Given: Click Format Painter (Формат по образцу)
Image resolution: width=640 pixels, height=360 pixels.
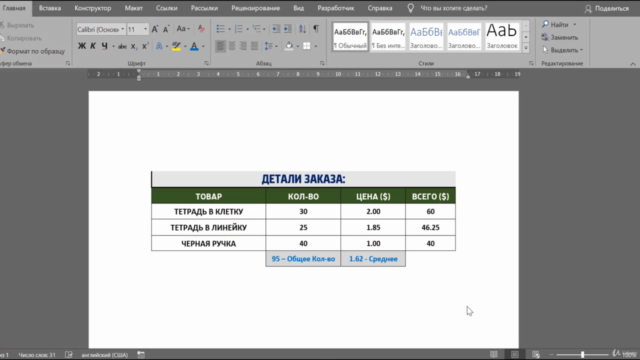Looking at the screenshot, I should [x=33, y=51].
